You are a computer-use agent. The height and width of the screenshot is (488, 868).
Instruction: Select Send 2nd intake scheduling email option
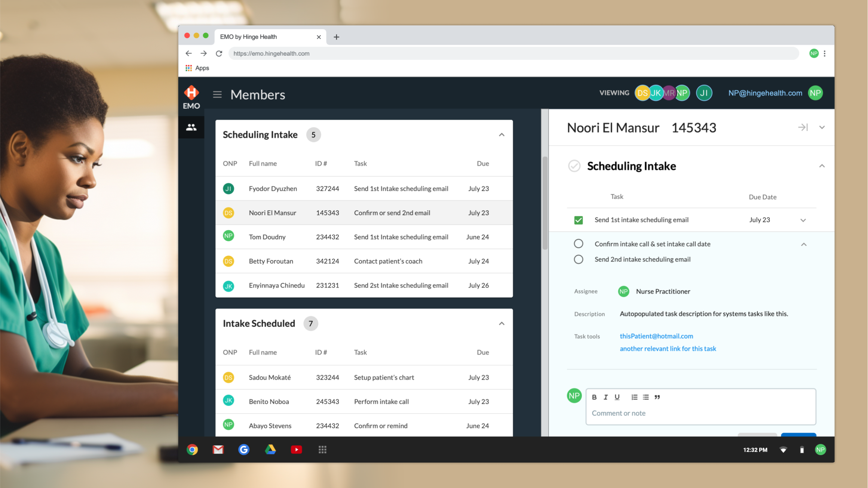[x=579, y=259]
